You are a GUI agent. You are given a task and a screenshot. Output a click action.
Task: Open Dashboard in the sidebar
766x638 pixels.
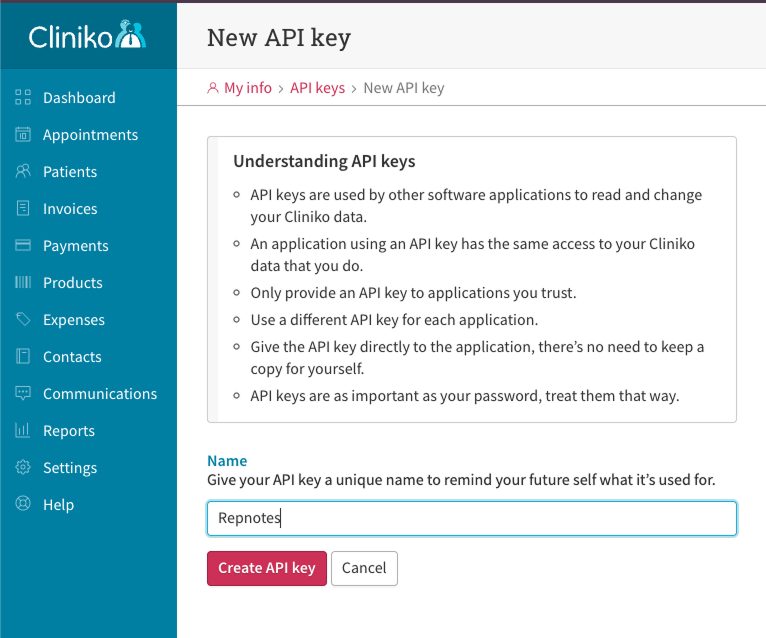[79, 98]
